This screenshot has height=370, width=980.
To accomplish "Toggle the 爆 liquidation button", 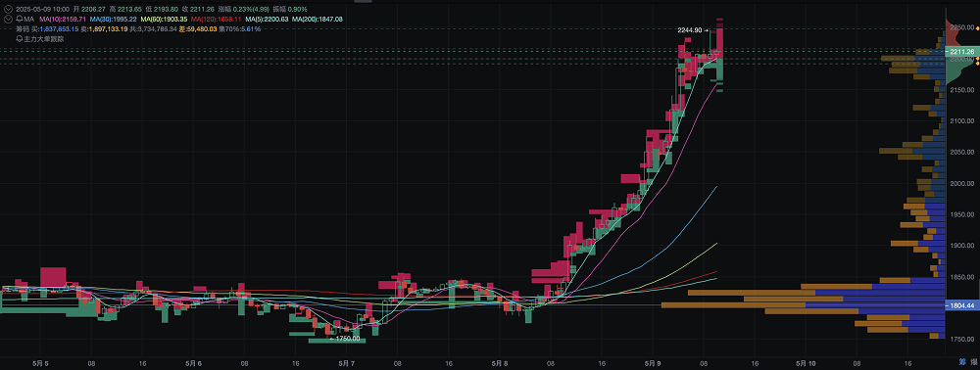I will pyautogui.click(x=974, y=361).
